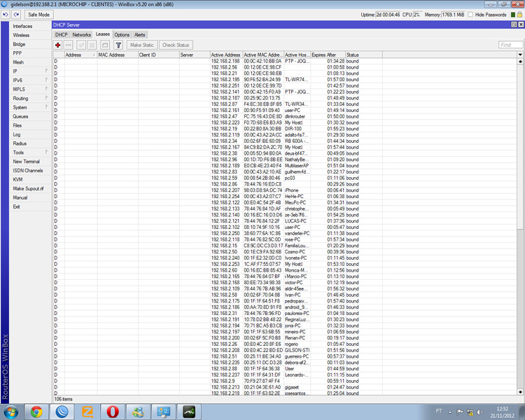The image size is (525, 420).
Task: Select the lease with host dlinkrouter
Action: [x=285, y=116]
